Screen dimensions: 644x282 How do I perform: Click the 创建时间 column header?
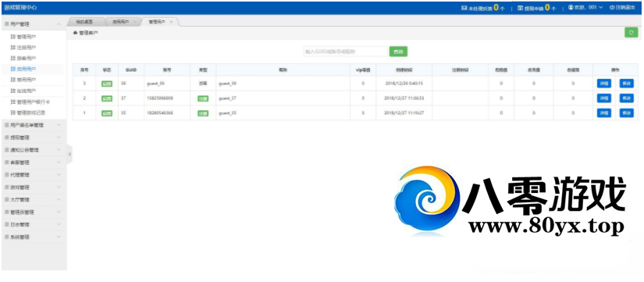click(404, 70)
